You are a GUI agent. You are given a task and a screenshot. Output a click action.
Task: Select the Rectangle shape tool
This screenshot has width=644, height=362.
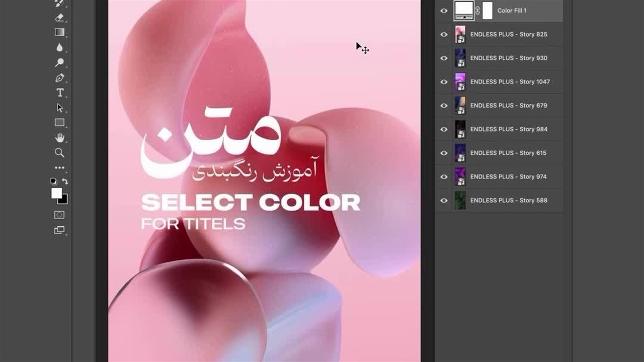[59, 123]
